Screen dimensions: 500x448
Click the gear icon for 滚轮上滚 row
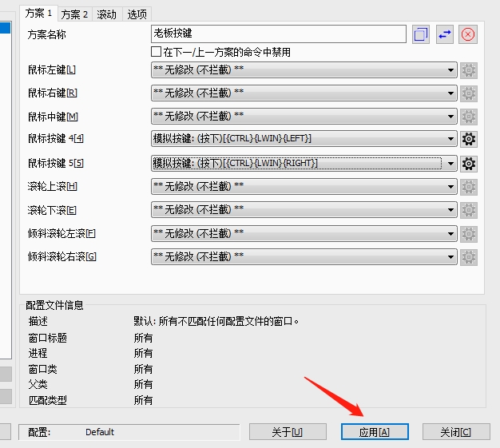(469, 187)
